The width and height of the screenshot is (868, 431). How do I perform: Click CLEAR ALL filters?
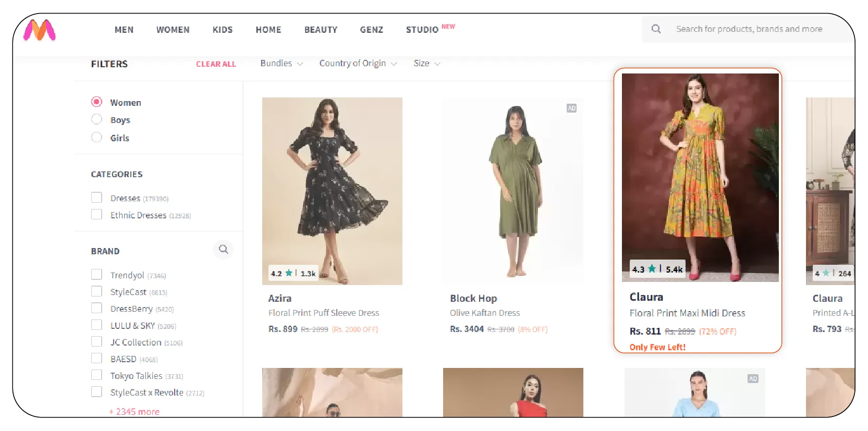point(216,64)
